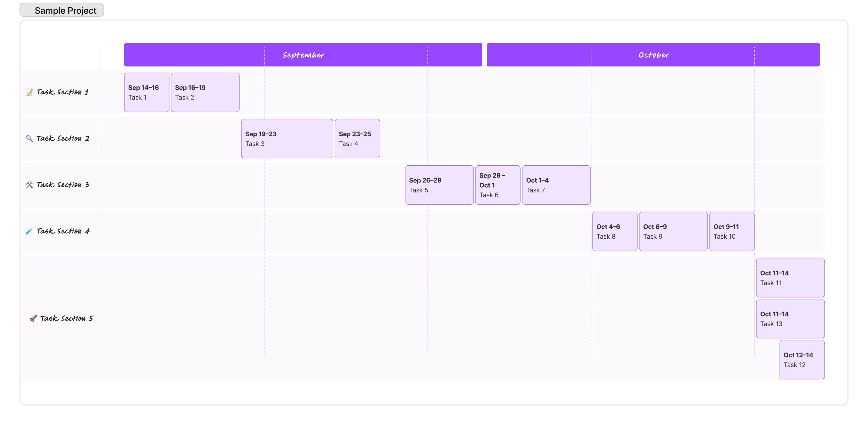This screenshot has width=868, height=425.
Task: Select the Task 6 bar spanning Sep 29 to Oct 1
Action: (x=498, y=185)
